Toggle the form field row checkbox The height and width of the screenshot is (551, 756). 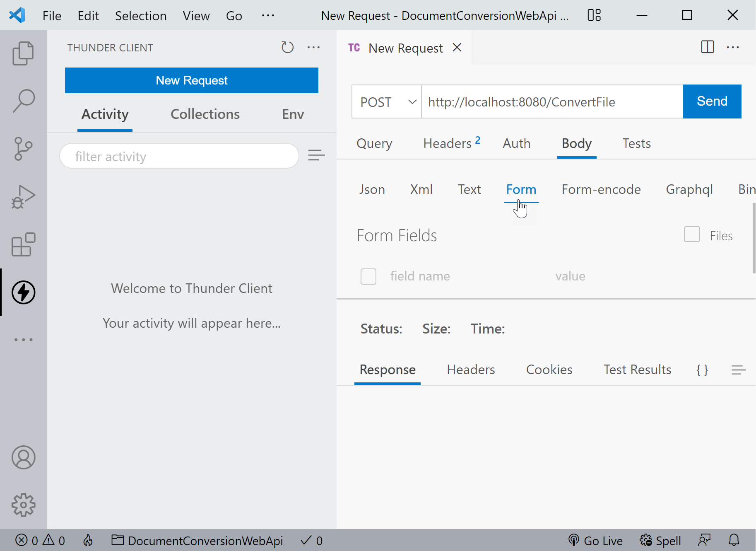(368, 276)
